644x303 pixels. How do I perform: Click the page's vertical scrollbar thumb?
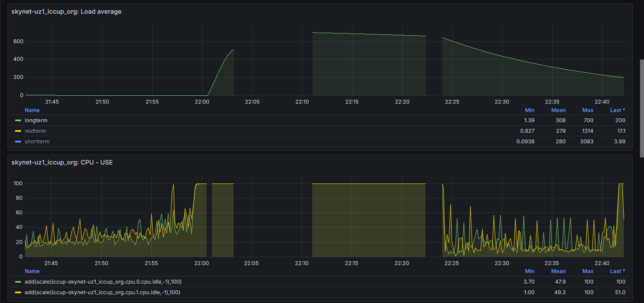(x=642, y=108)
